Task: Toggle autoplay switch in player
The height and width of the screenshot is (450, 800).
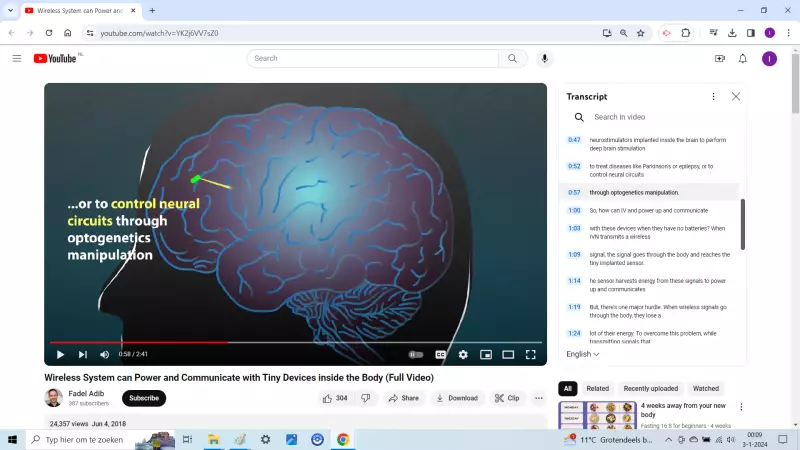Action: [x=416, y=354]
